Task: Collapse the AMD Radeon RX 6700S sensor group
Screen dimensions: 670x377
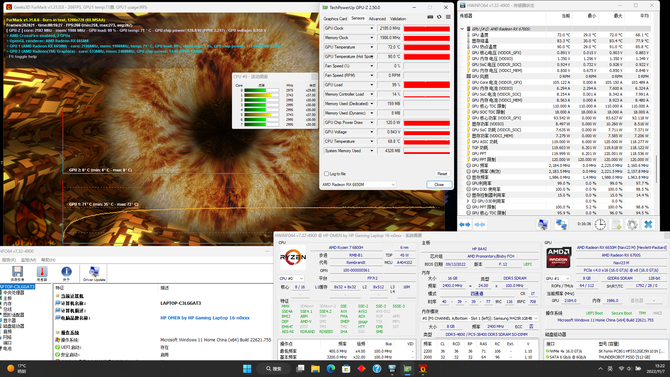Action: click(x=462, y=29)
